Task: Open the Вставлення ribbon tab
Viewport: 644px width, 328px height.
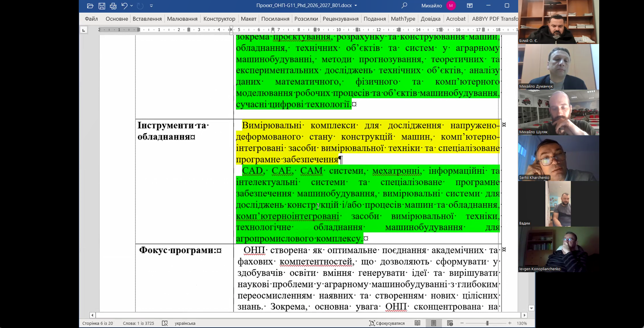Action: (147, 19)
